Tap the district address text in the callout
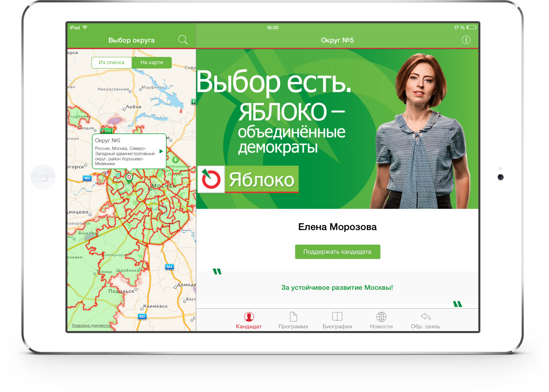The width and height of the screenshot is (549, 392). coord(125,156)
